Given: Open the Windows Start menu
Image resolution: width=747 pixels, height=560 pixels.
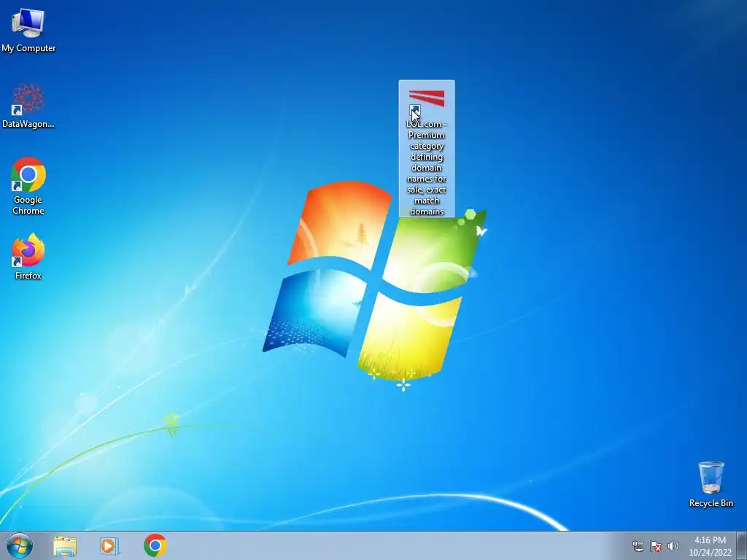Looking at the screenshot, I should coord(20,545).
